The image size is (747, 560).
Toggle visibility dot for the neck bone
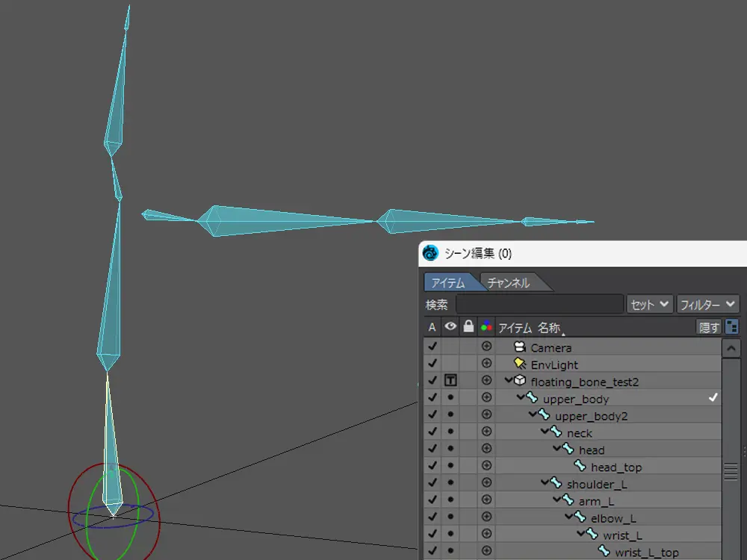450,433
